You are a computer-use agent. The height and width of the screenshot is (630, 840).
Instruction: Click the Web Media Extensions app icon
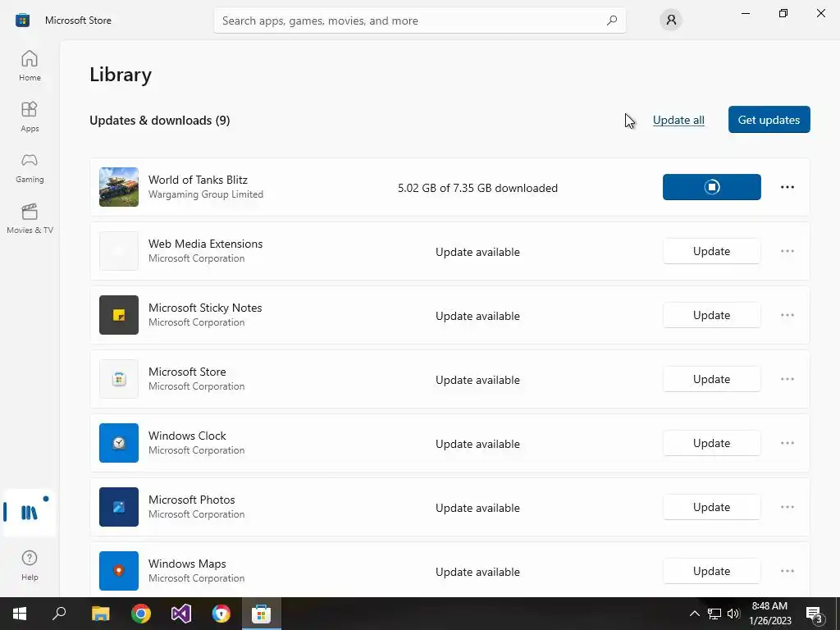[119, 251]
